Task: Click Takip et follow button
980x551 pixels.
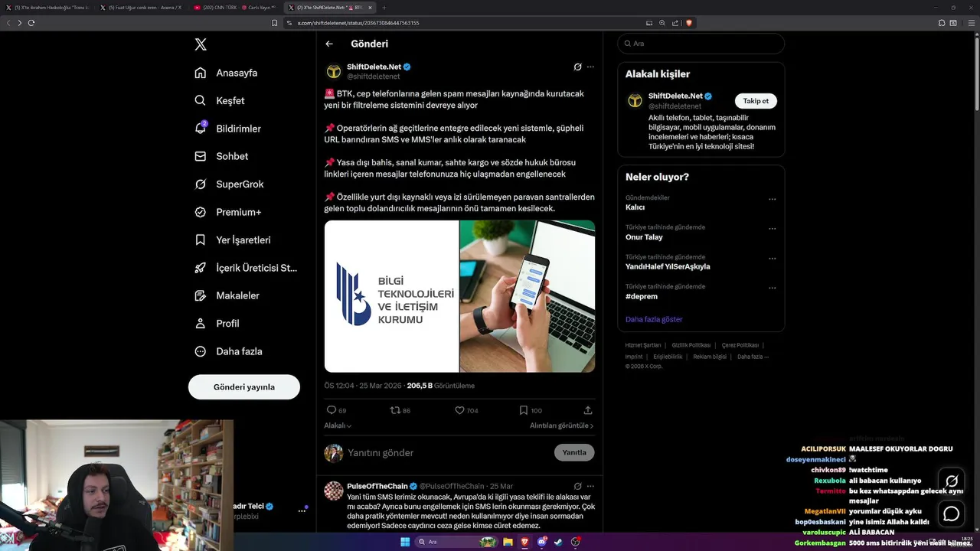Action: click(x=756, y=101)
